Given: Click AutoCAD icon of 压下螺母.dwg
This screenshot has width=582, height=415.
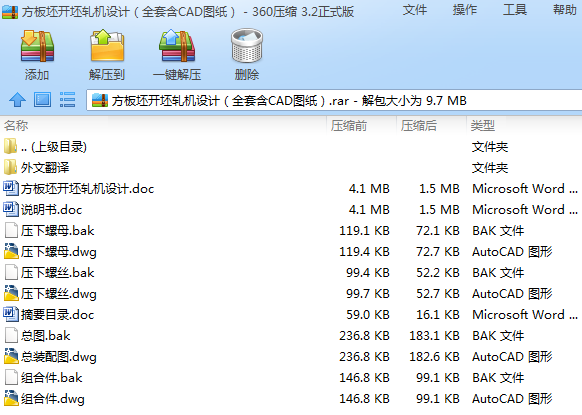Looking at the screenshot, I should tap(11, 251).
